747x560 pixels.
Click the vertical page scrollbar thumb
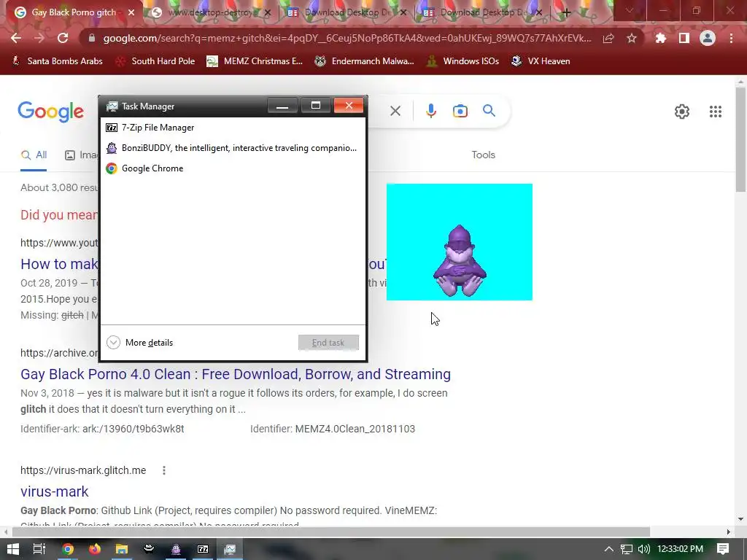[x=740, y=139]
